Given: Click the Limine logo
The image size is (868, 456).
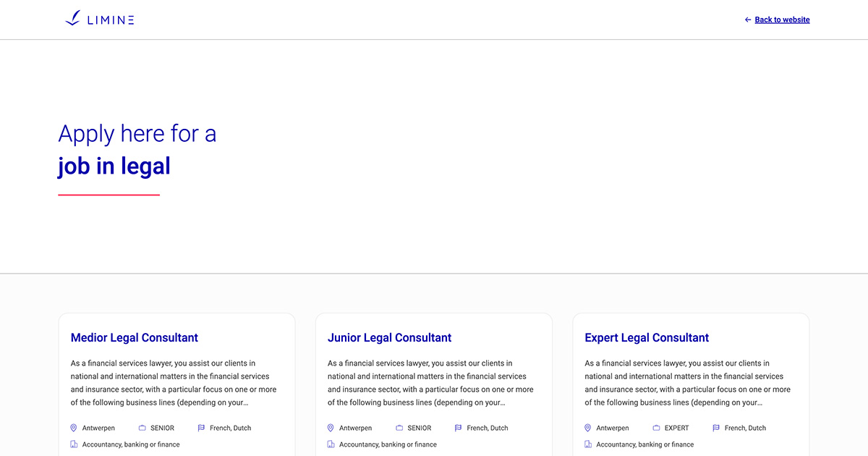Looking at the screenshot, I should 100,20.
